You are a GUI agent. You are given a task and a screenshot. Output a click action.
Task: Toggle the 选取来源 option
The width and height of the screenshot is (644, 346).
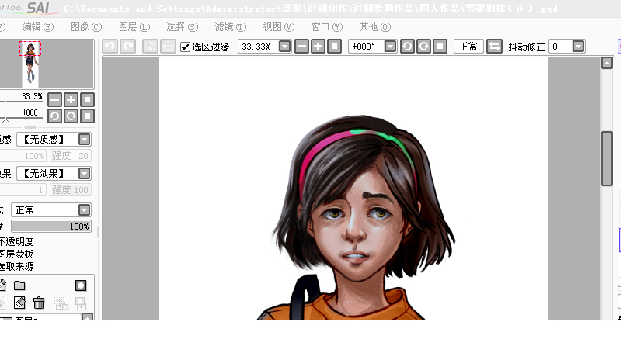16,266
